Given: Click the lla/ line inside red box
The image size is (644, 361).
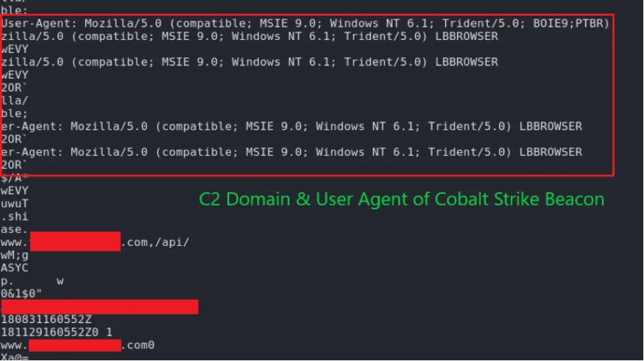Looking at the screenshot, I should click(14, 100).
